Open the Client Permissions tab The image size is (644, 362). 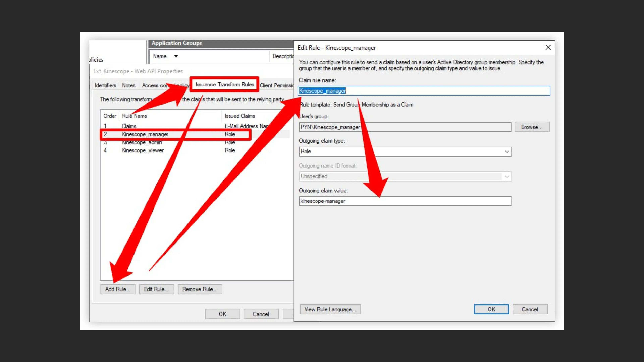(x=277, y=85)
